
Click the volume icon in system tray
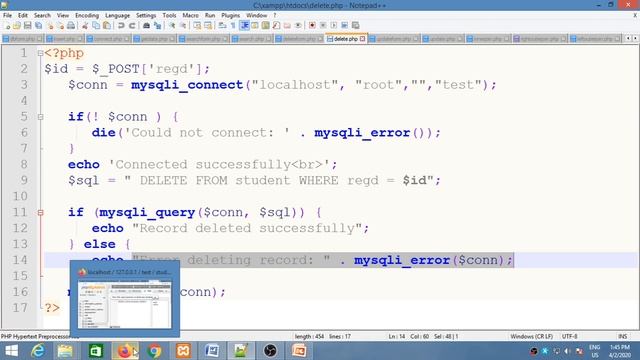pos(567,351)
